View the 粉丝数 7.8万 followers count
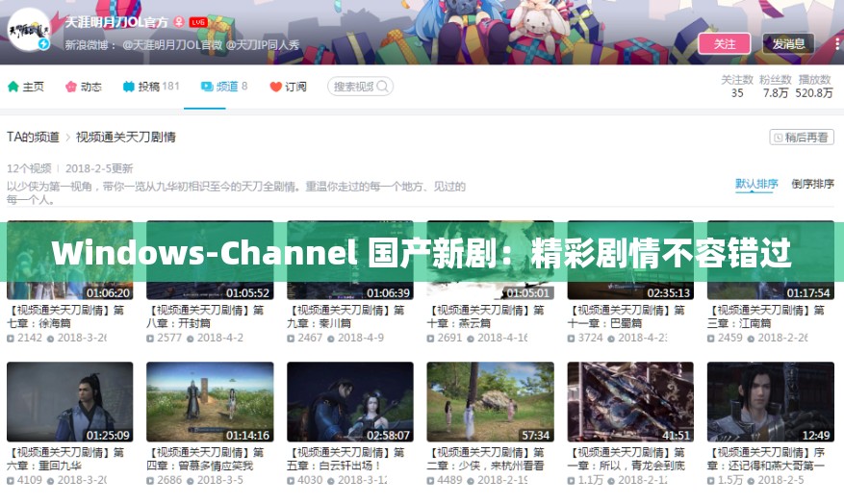 (775, 86)
